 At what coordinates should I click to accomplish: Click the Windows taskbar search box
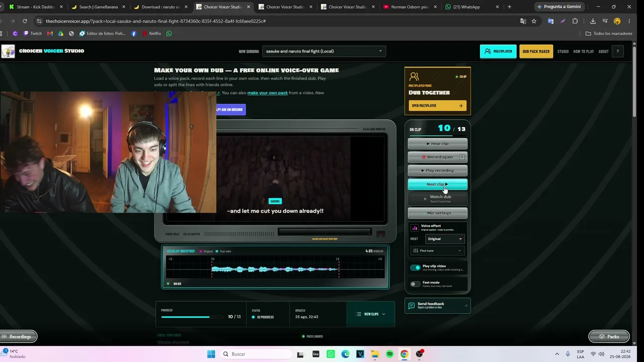pos(257,354)
